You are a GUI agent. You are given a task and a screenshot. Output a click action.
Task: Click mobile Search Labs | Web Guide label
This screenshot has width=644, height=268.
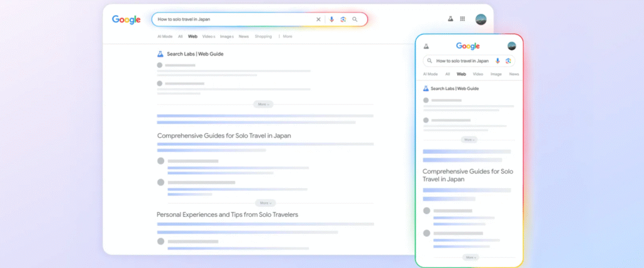[x=455, y=88]
